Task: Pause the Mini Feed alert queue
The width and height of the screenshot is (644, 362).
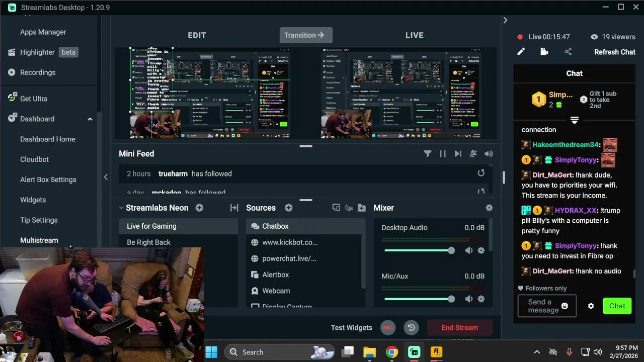Action: pos(443,154)
